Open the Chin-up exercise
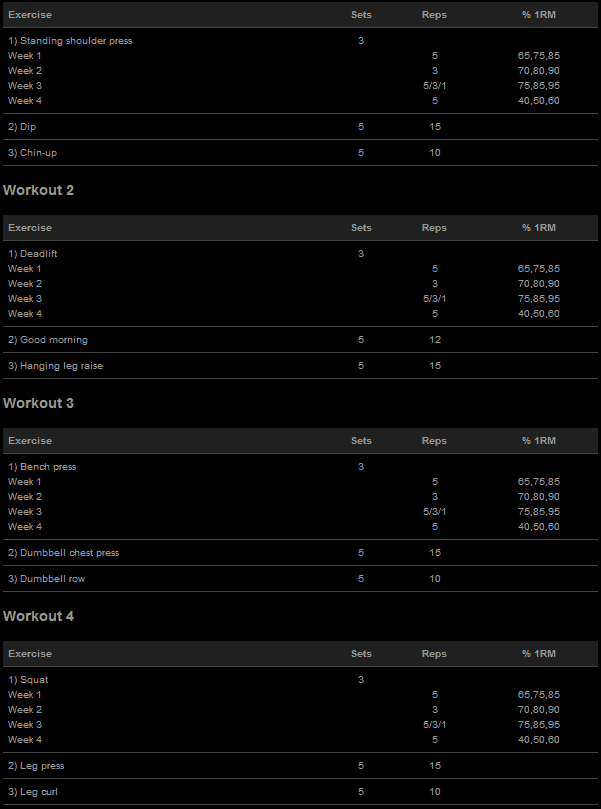Screen dimensions: 601x809 click(37, 153)
